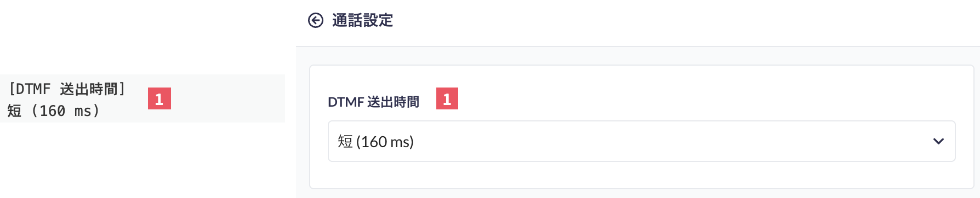This screenshot has width=980, height=198.
Task: Click the red 1 badge next to the code block
Action: pos(159,98)
